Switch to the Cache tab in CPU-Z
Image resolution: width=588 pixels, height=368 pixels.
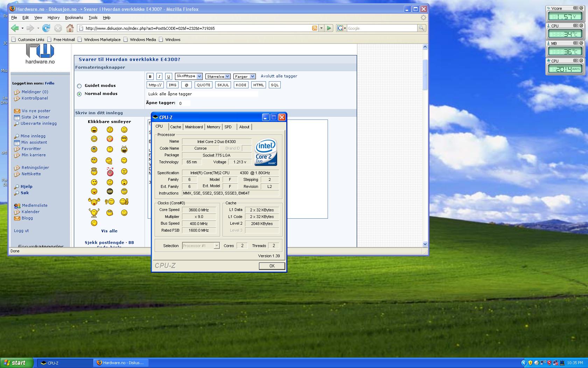pos(176,127)
